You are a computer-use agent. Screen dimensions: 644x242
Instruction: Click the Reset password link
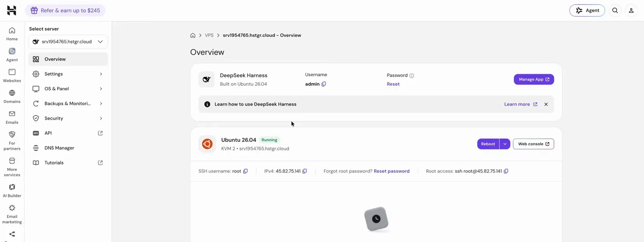coord(392,171)
